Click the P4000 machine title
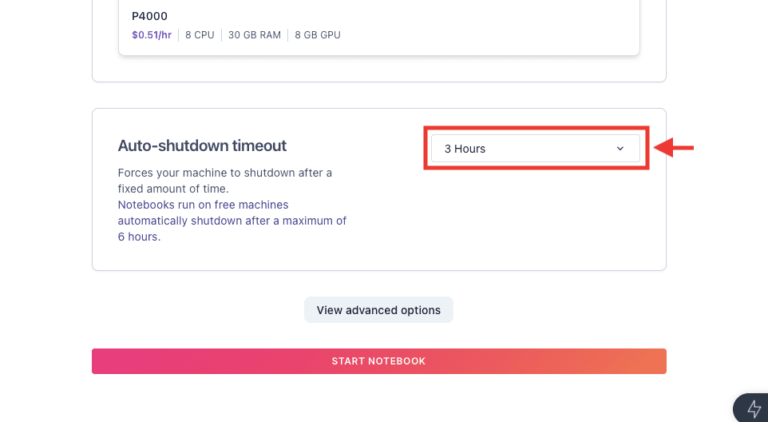 point(150,17)
